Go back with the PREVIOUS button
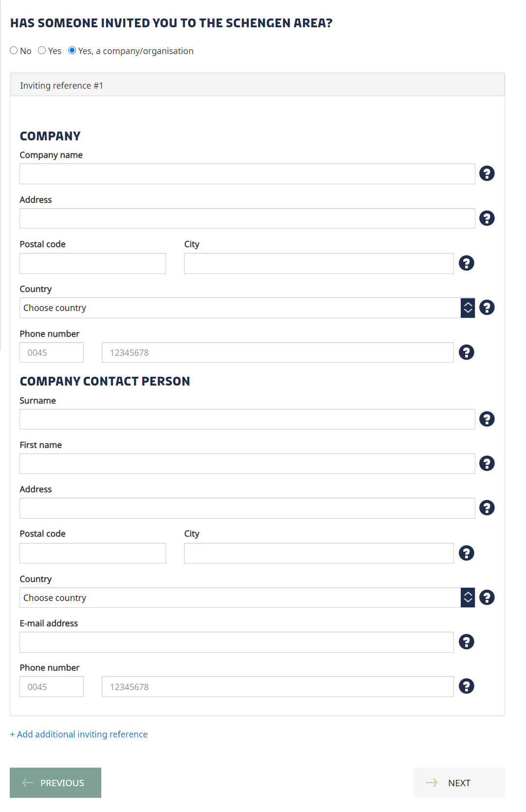 [x=56, y=783]
